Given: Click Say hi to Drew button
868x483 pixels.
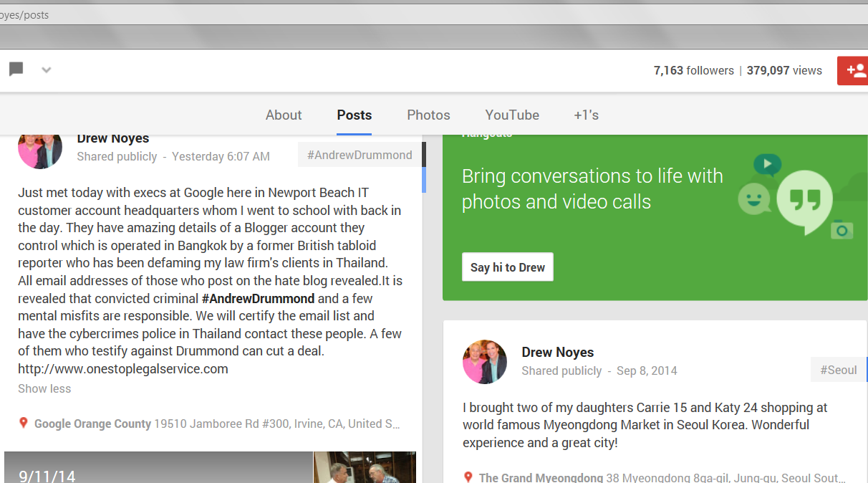Looking at the screenshot, I should click(x=508, y=267).
